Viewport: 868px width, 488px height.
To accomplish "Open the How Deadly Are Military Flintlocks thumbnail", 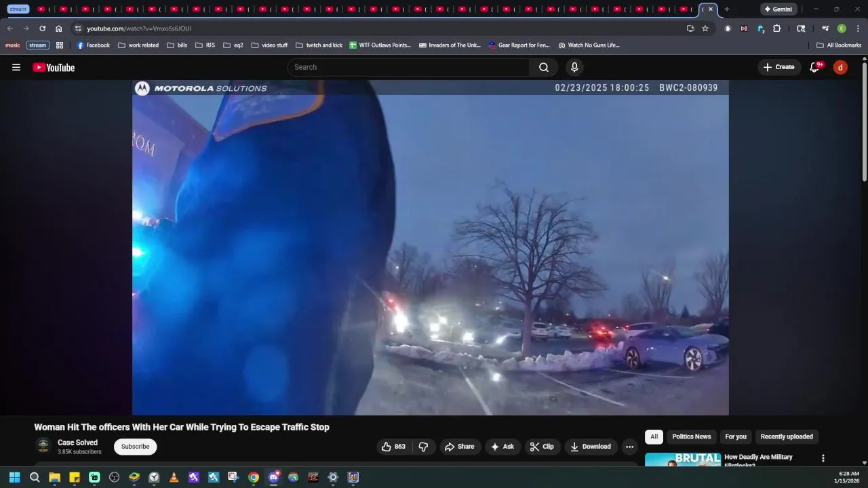I will pyautogui.click(x=683, y=460).
